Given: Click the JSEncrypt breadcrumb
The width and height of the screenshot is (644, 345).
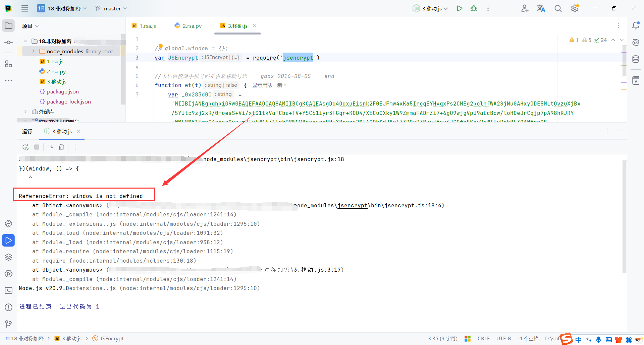Looking at the screenshot, I should (x=108, y=339).
